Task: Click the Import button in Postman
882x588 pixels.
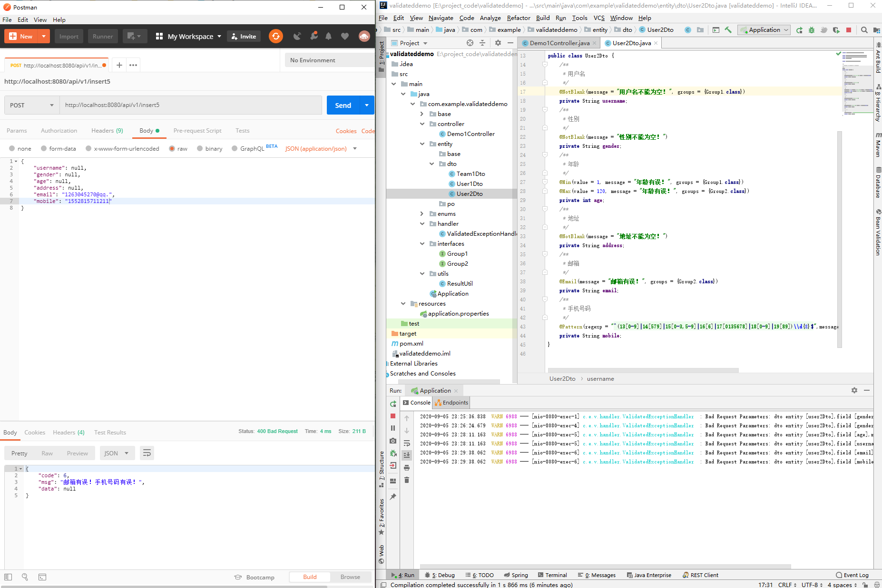Action: click(x=69, y=36)
